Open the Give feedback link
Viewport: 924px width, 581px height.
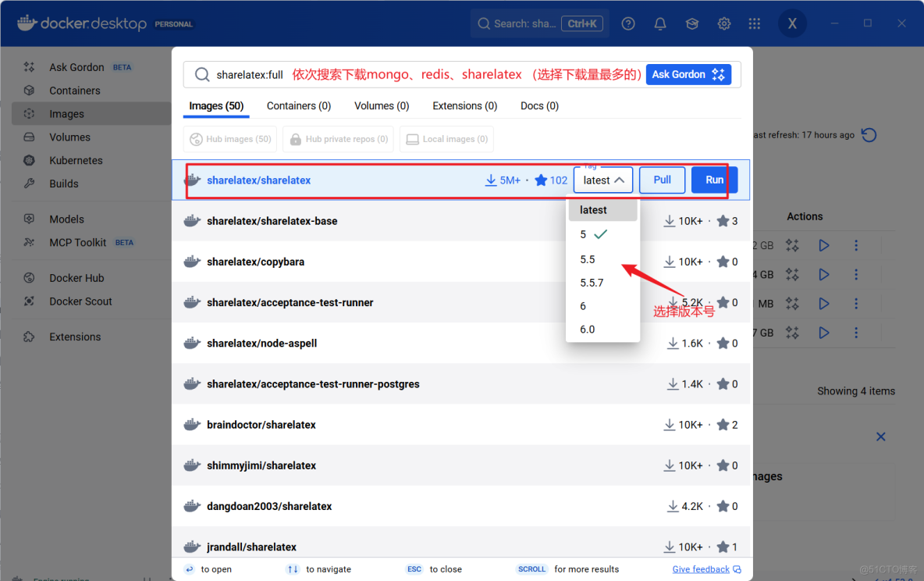tap(700, 569)
